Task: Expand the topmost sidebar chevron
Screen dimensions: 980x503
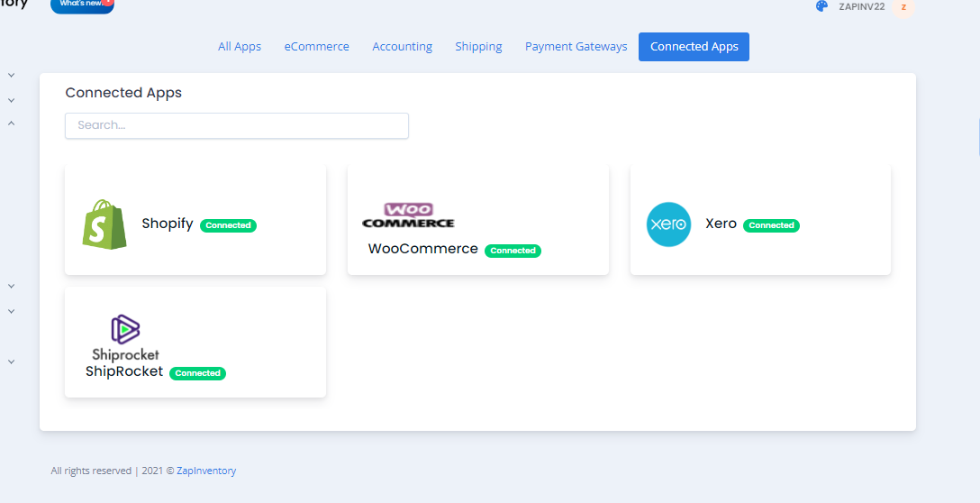Action: click(x=11, y=75)
